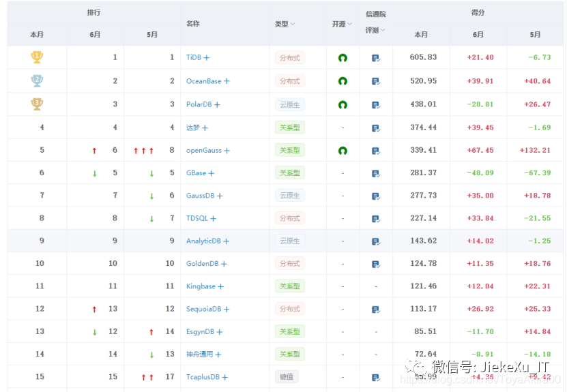Click PolarDB's green open-source icon
This screenshot has height=392, width=567.
343,105
